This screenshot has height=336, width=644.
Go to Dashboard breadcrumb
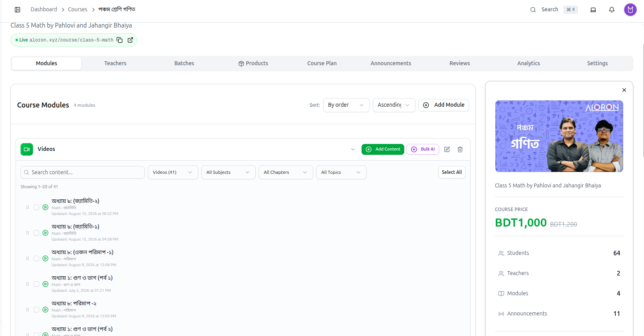point(44,10)
